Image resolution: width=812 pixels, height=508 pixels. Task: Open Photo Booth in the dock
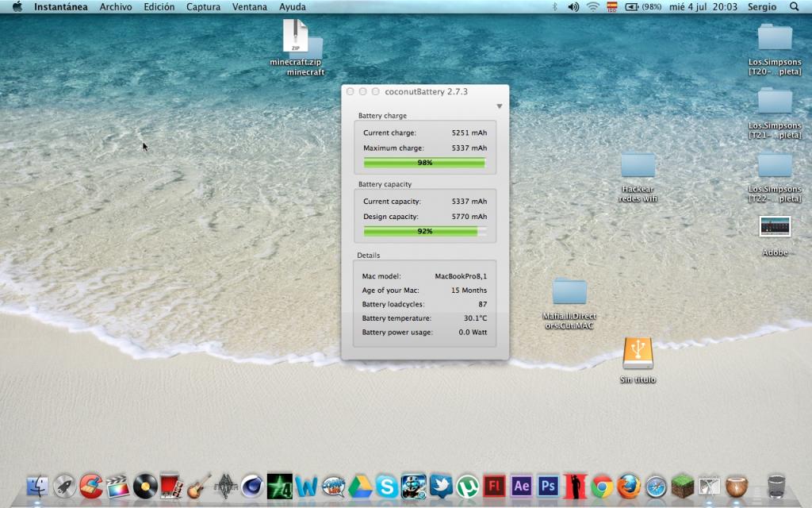click(171, 487)
